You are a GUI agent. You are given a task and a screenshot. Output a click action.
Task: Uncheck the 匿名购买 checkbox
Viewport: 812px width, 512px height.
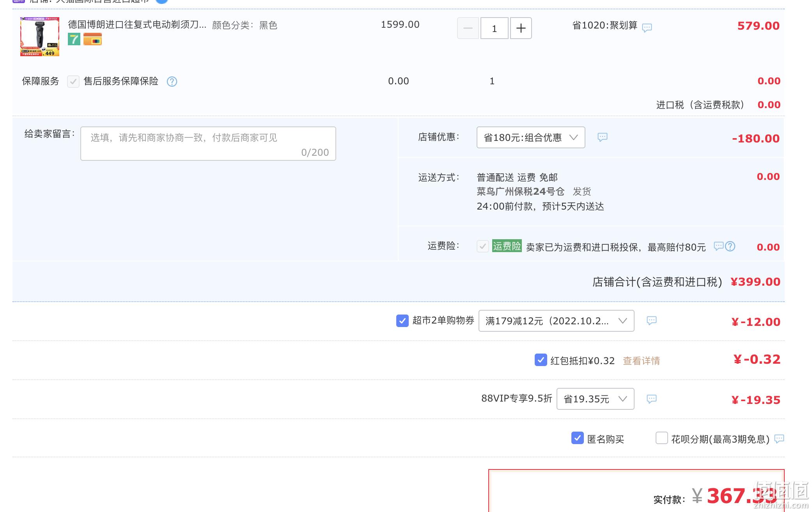pyautogui.click(x=578, y=438)
